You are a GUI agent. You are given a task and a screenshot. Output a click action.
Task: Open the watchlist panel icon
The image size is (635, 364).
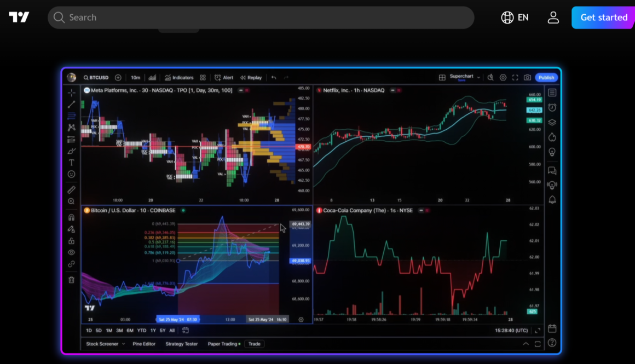coord(552,93)
